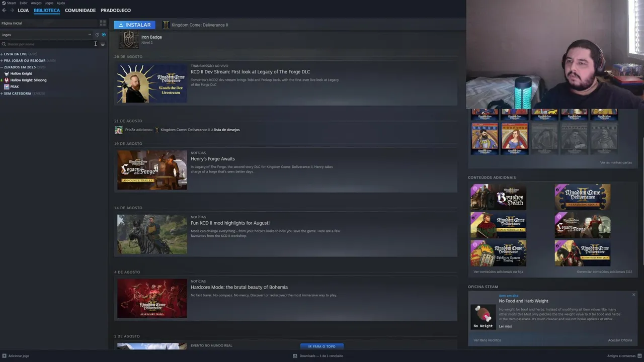Switch to the LOJA tab
The image size is (644, 362).
[x=23, y=10]
